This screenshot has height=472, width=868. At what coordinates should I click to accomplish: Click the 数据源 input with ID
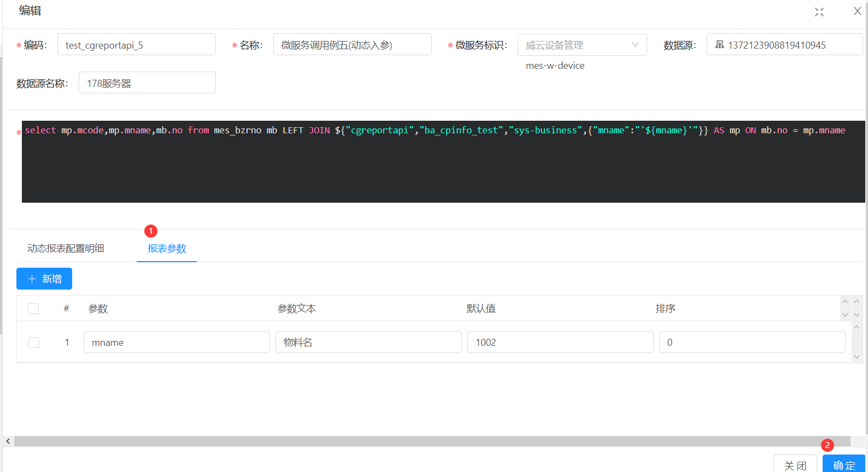[785, 45]
